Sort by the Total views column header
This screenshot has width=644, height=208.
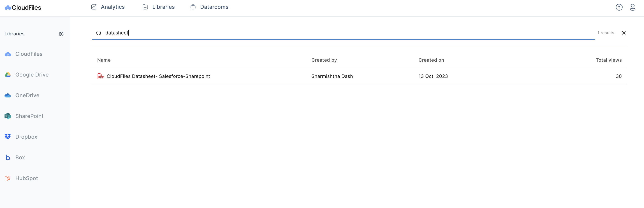coord(609,60)
